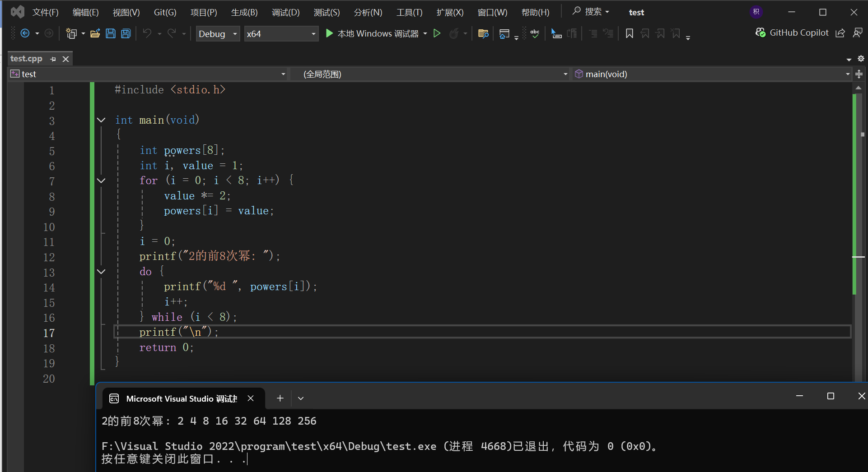Image resolution: width=868 pixels, height=472 pixels.
Task: Open the Git menu
Action: pyautogui.click(x=165, y=12)
